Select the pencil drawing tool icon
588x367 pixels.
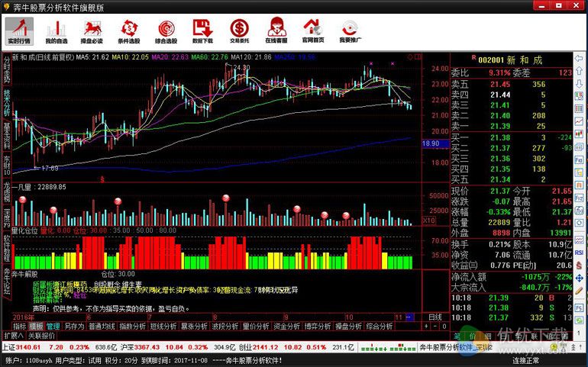click(579, 291)
